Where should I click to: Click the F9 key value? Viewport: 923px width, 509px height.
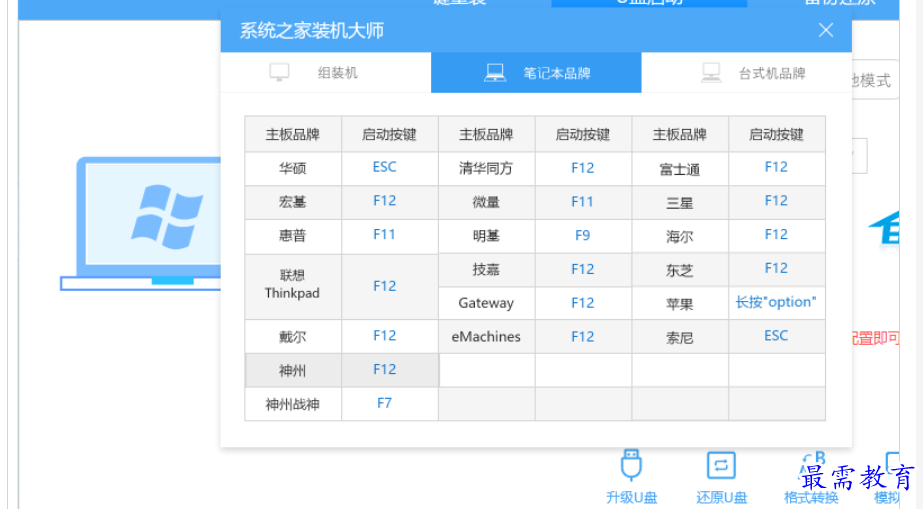pyautogui.click(x=582, y=235)
